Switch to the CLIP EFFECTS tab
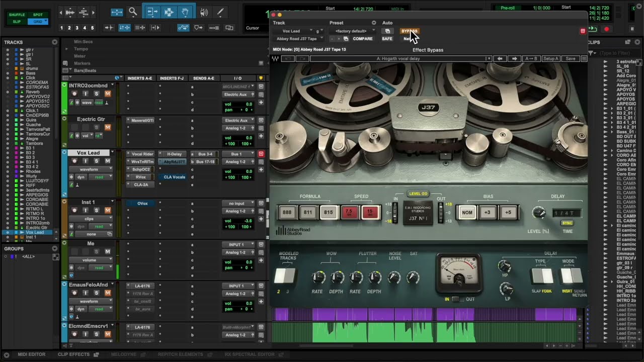This screenshot has width=644, height=362. coord(73,354)
